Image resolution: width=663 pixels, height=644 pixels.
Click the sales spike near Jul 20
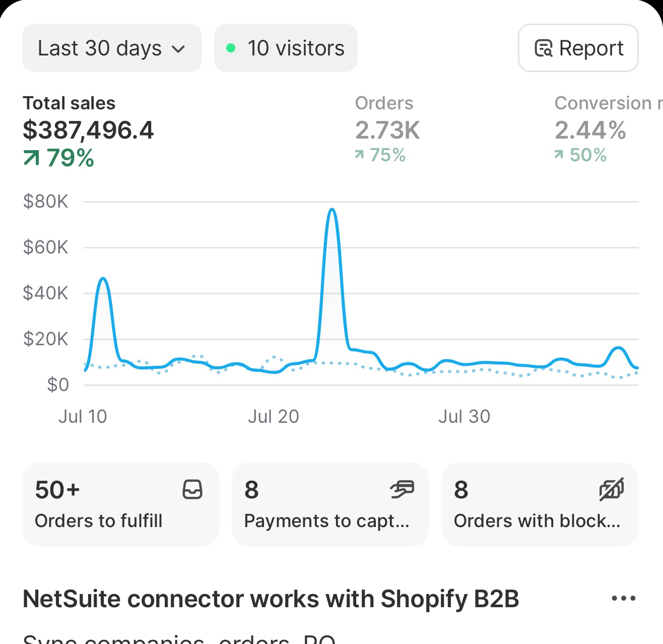(333, 210)
